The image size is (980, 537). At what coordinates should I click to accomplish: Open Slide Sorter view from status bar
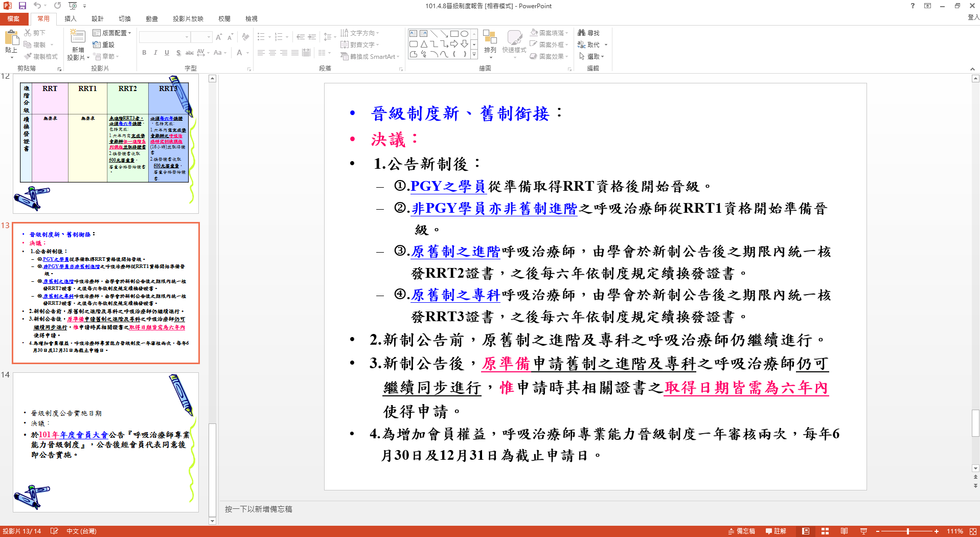(825, 531)
